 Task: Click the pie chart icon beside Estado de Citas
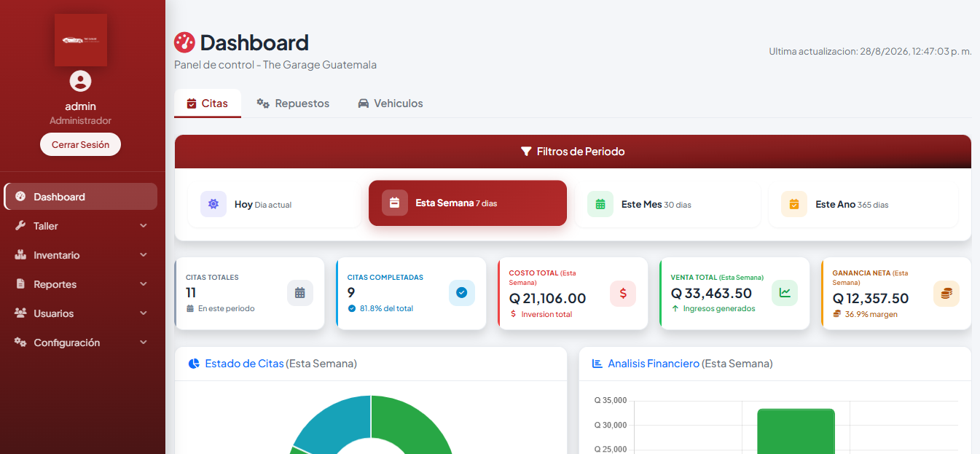click(194, 364)
